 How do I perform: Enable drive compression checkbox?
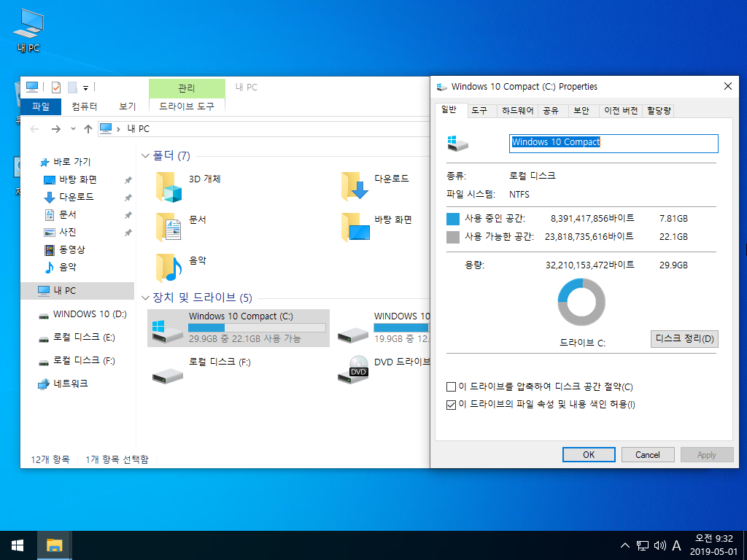pos(451,386)
